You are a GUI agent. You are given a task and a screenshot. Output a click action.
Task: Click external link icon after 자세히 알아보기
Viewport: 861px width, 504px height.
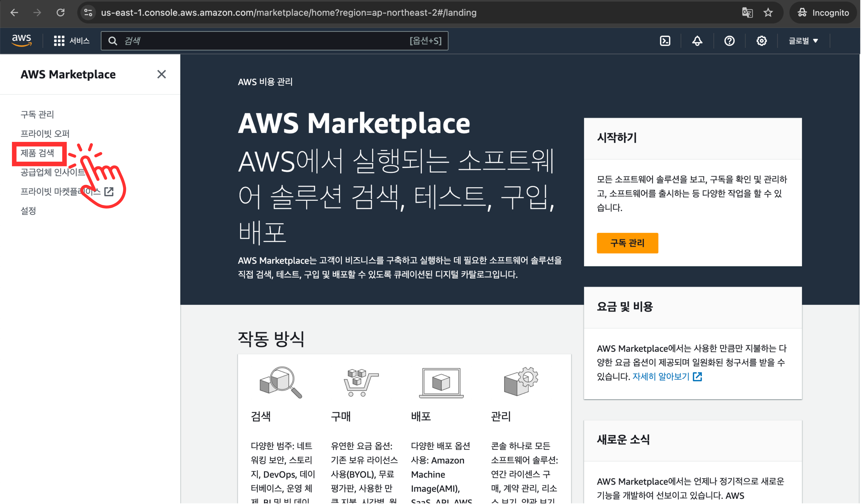pos(697,377)
